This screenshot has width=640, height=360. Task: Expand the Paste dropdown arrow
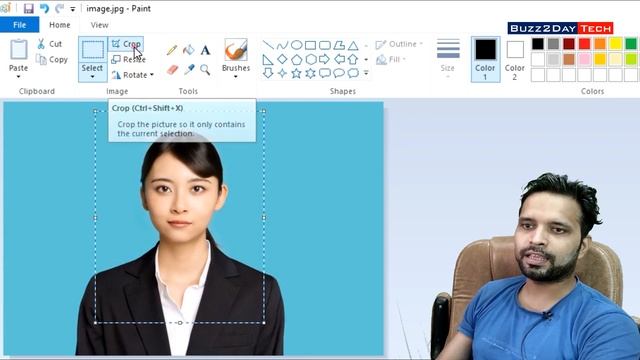click(x=18, y=76)
